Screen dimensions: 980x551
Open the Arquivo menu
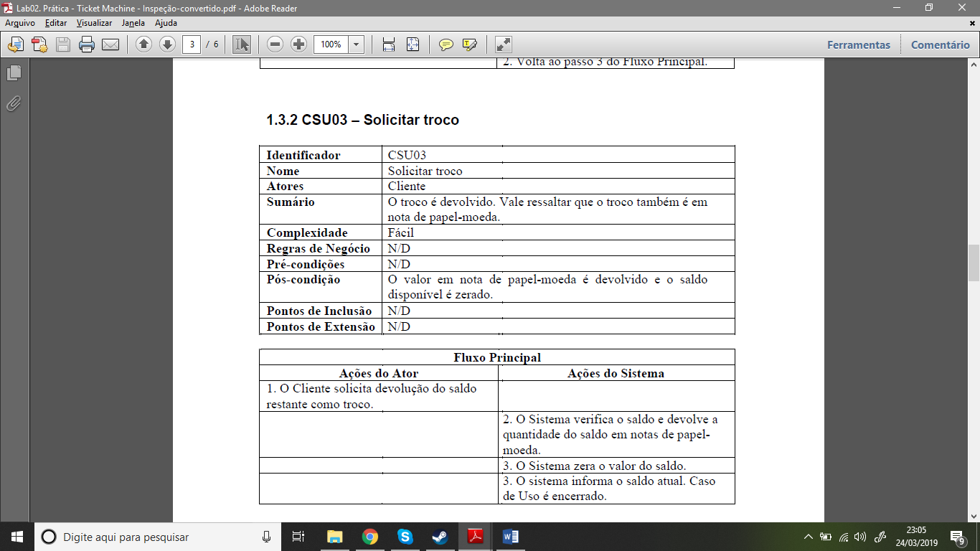coord(20,23)
